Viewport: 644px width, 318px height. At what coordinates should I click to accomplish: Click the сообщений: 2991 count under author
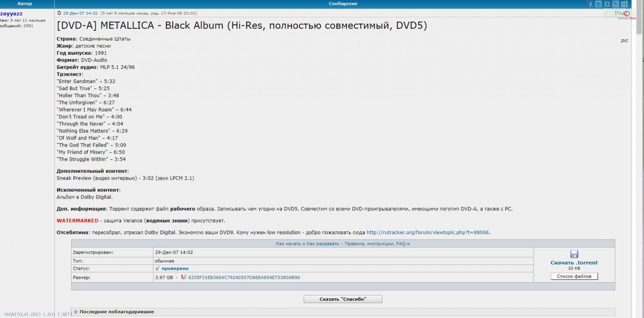[17, 26]
